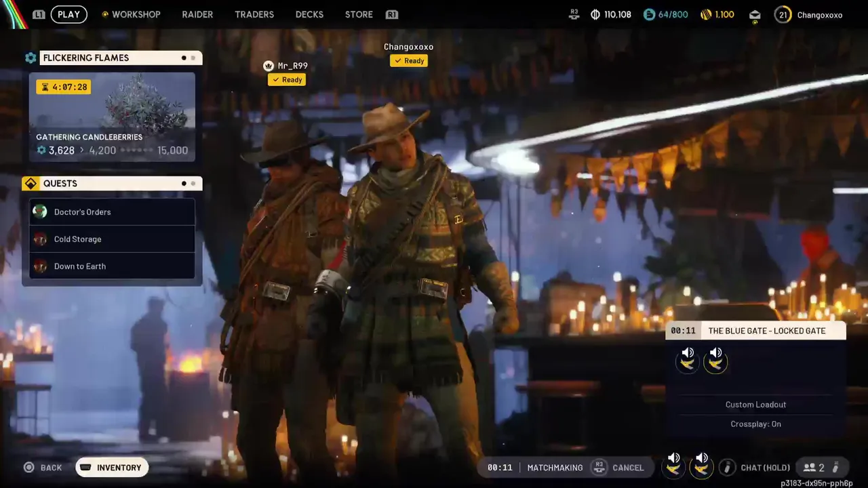The height and width of the screenshot is (488, 868).
Task: Toggle the Crossplay: On setting
Action: pyautogui.click(x=755, y=424)
